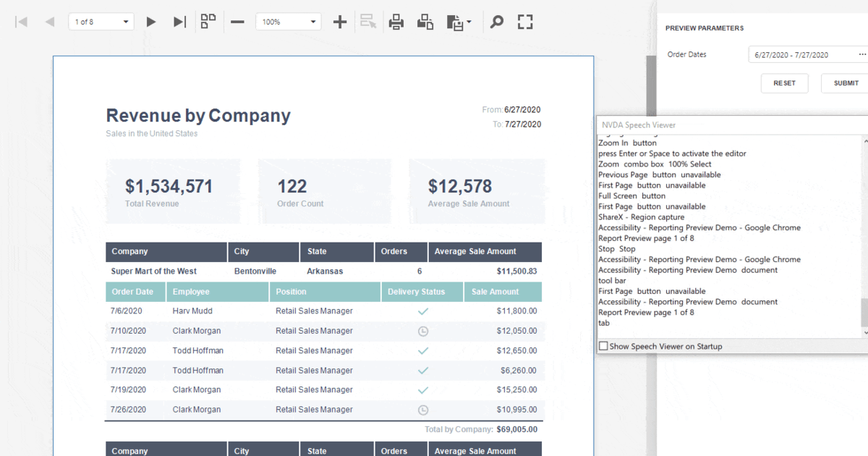Open Order Dates ellipsis editor button

pos(861,54)
